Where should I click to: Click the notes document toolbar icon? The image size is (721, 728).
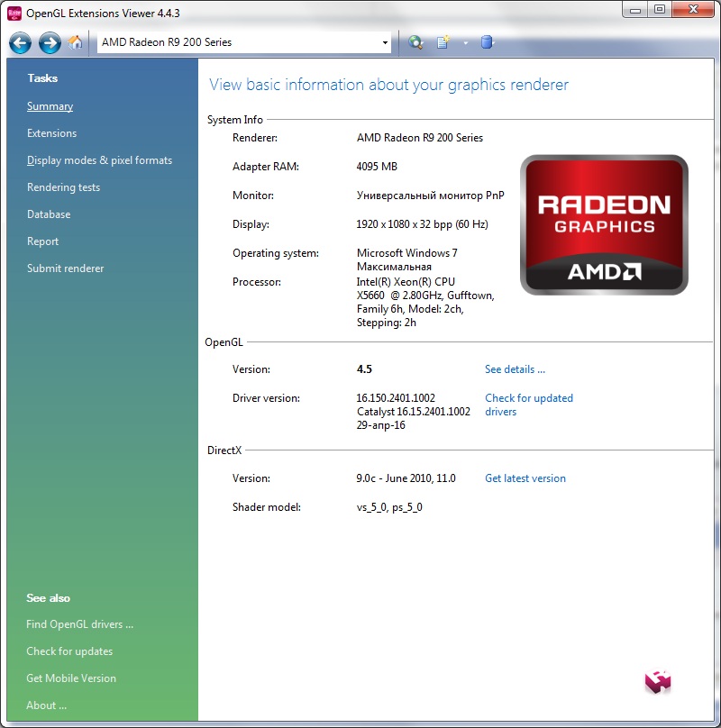click(x=443, y=42)
